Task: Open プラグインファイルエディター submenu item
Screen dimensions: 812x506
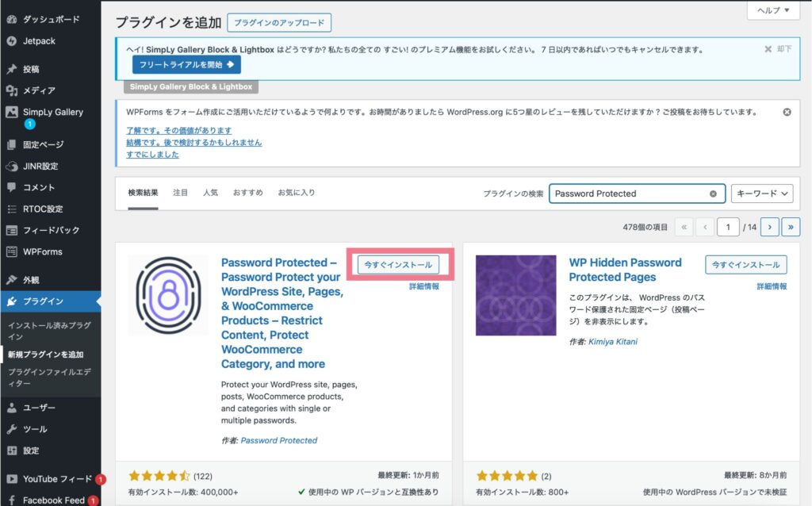Action: click(49, 378)
